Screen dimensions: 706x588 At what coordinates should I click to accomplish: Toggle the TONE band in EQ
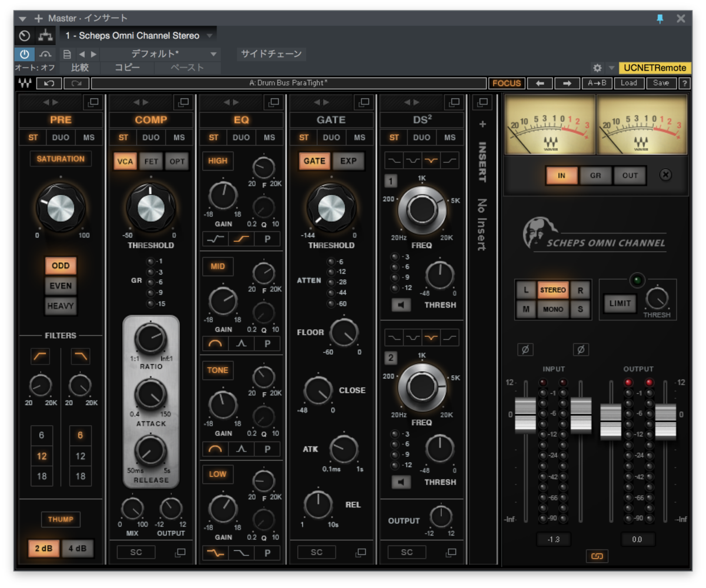[x=218, y=370]
